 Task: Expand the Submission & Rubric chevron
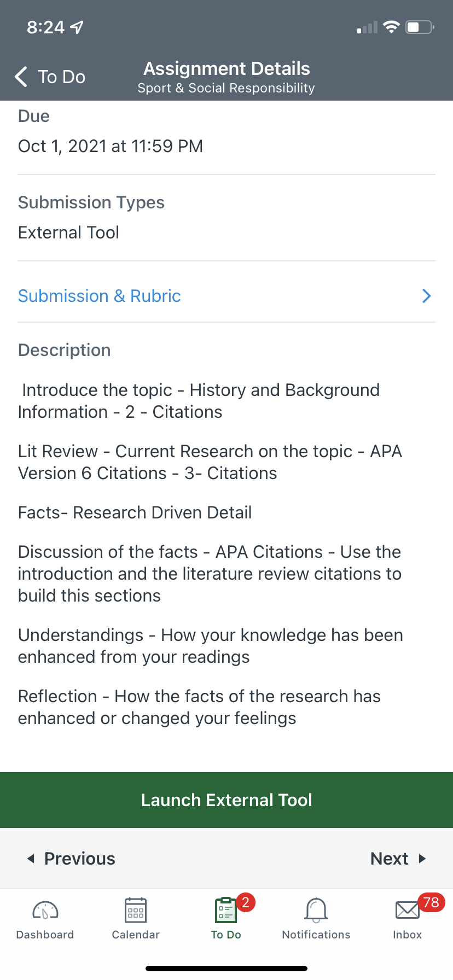tap(427, 296)
